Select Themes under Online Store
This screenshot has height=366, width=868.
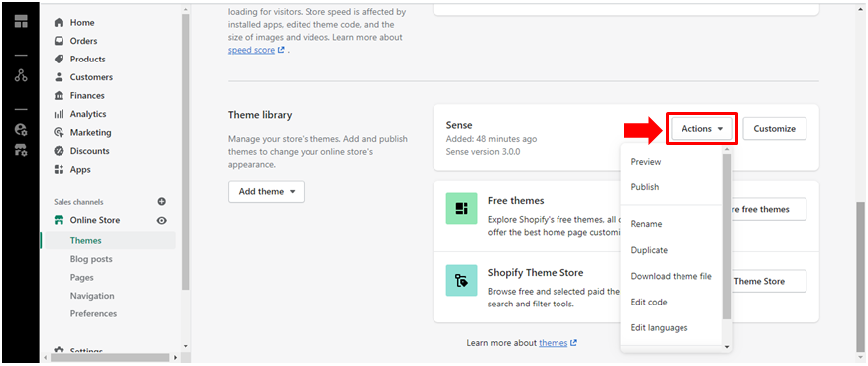click(85, 240)
